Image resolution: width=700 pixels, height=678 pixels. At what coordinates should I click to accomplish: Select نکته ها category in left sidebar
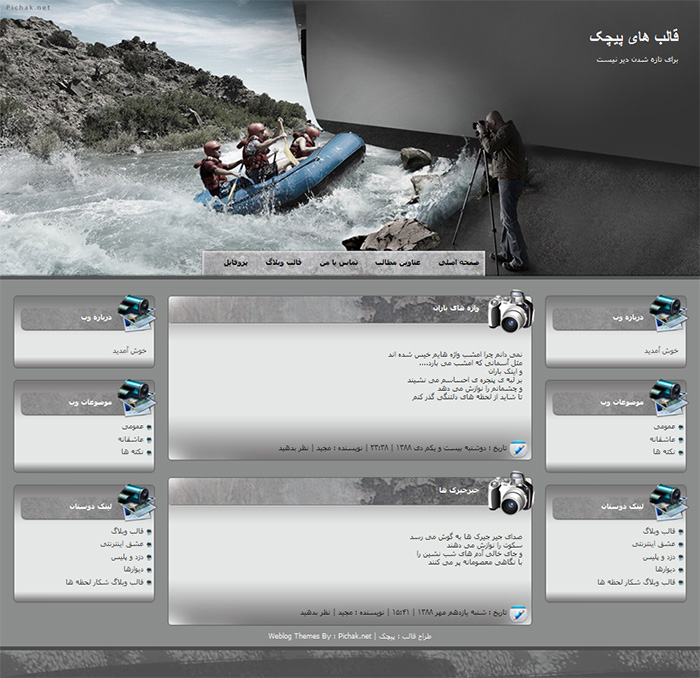tap(132, 452)
